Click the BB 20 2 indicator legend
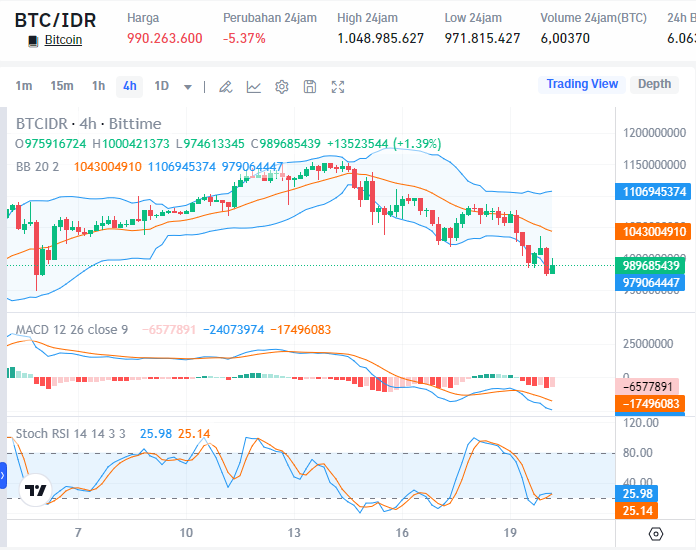The height and width of the screenshot is (550, 696). (x=38, y=166)
